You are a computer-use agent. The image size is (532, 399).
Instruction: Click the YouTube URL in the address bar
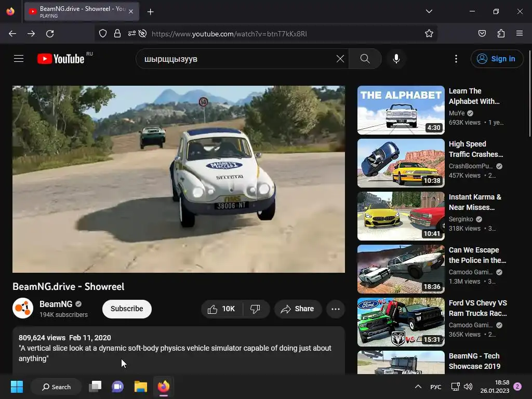coord(229,34)
